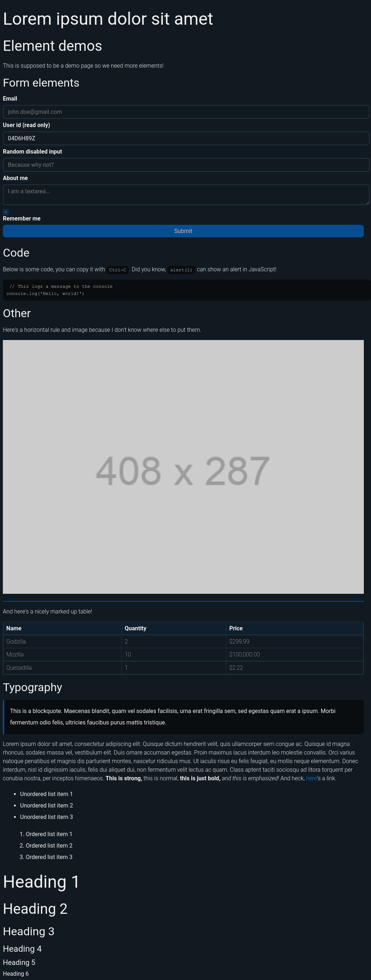Image resolution: width=371 pixels, height=980 pixels.
Task: Click the alert(1) inline code snippet
Action: (181, 270)
